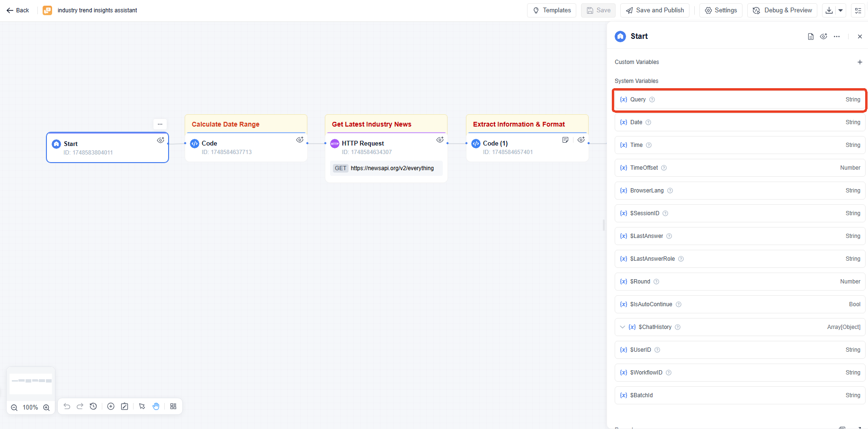868x429 pixels.
Task: Select the HTTP Request node icon
Action: pos(335,144)
